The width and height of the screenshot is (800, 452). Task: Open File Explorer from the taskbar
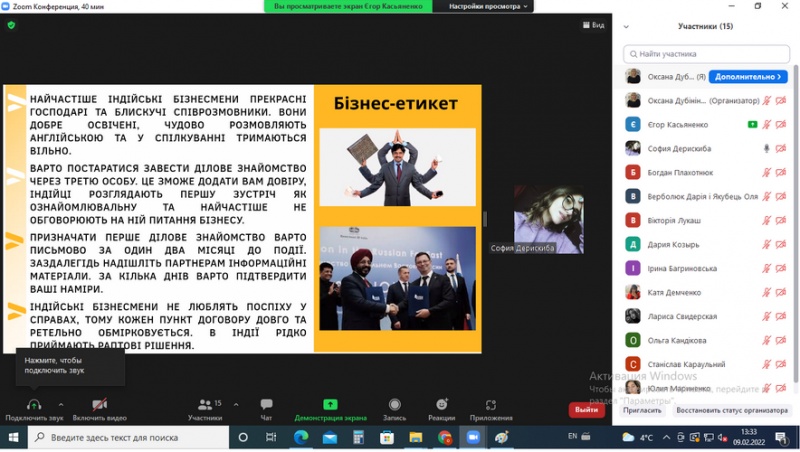[x=416, y=437]
